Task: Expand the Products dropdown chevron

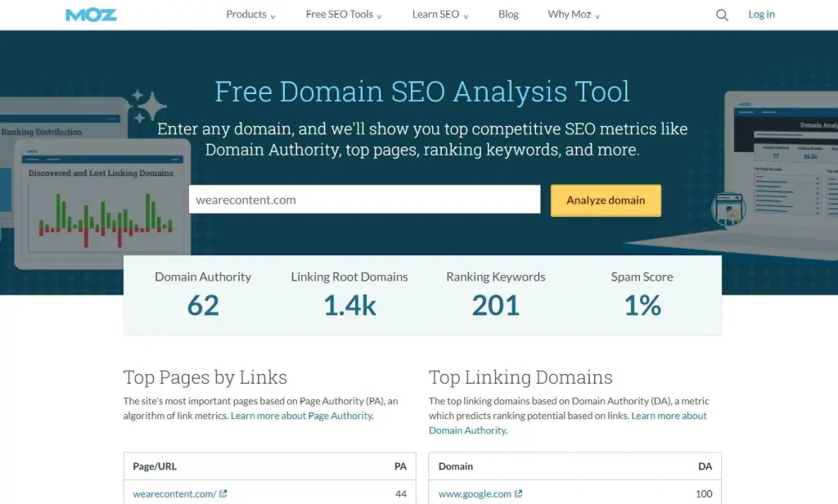Action: coord(273,16)
